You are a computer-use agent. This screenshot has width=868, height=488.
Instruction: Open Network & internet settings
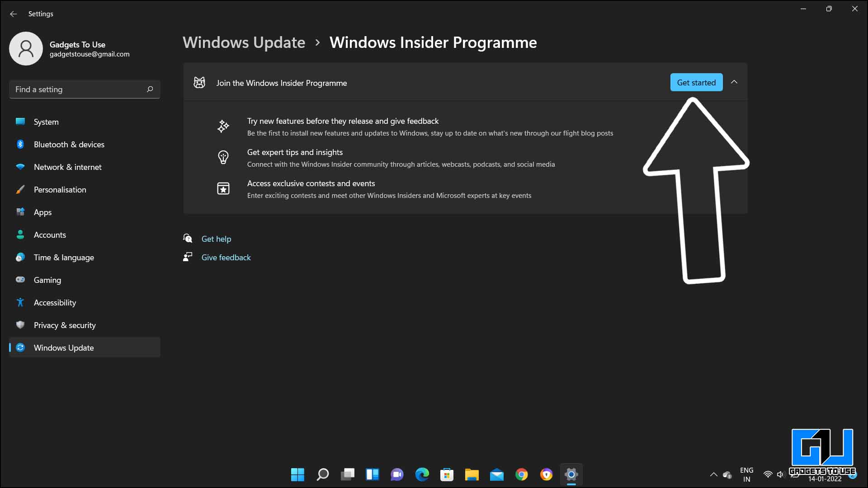(x=67, y=167)
